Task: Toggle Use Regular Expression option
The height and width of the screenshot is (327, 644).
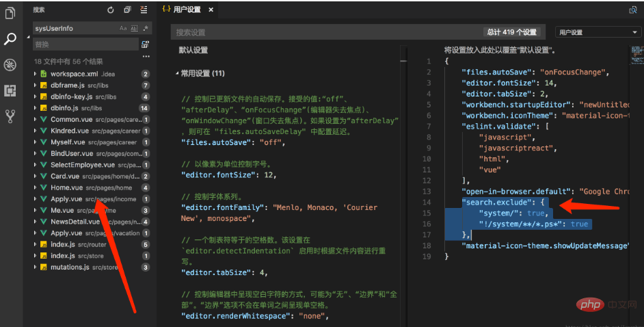Action: (x=146, y=28)
